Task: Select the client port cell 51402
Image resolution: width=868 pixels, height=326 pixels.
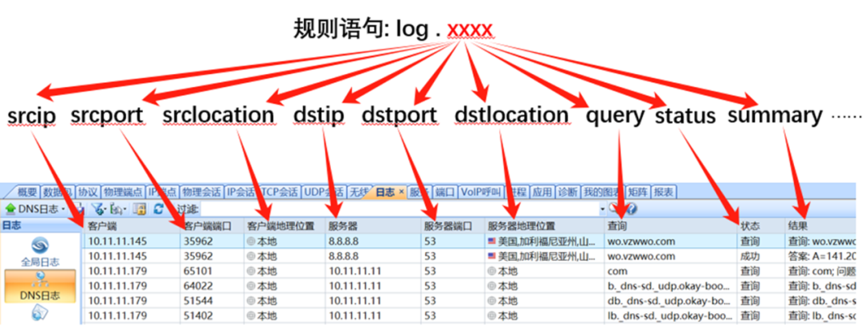Action: 211,316
